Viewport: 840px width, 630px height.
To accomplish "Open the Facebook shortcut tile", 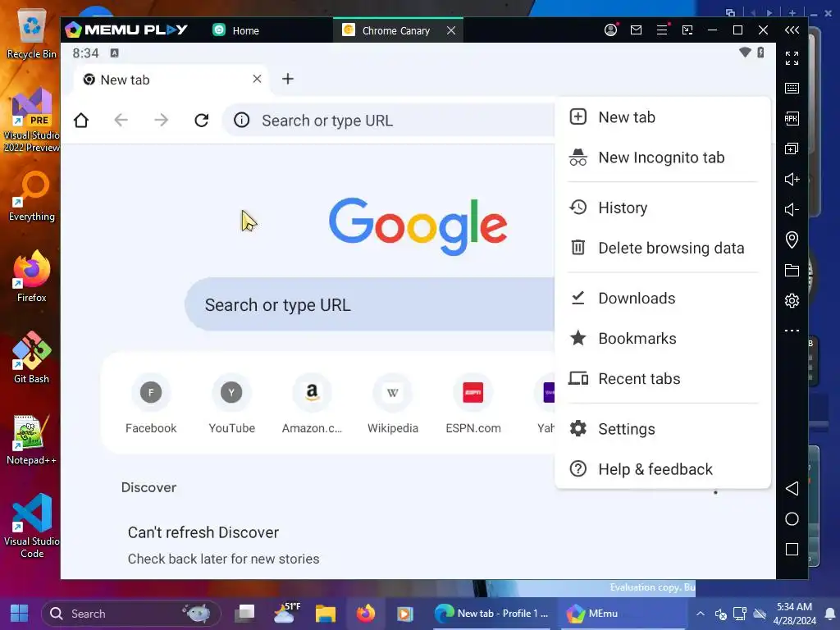I will pos(151,404).
